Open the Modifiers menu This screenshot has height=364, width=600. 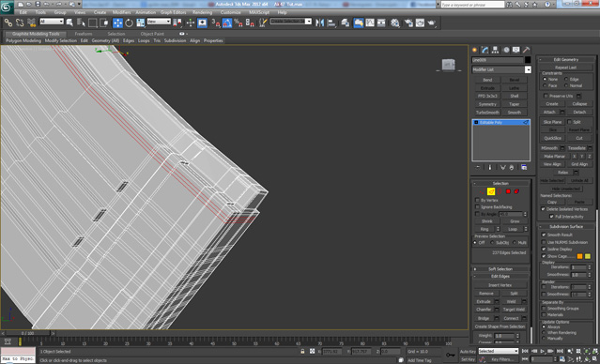pos(121,12)
